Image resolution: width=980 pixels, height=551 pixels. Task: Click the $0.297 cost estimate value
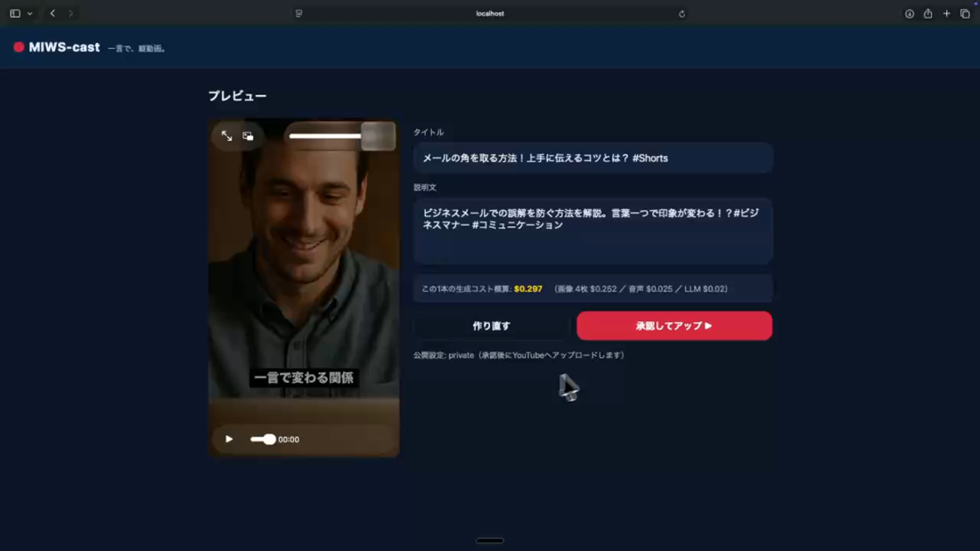(x=528, y=288)
